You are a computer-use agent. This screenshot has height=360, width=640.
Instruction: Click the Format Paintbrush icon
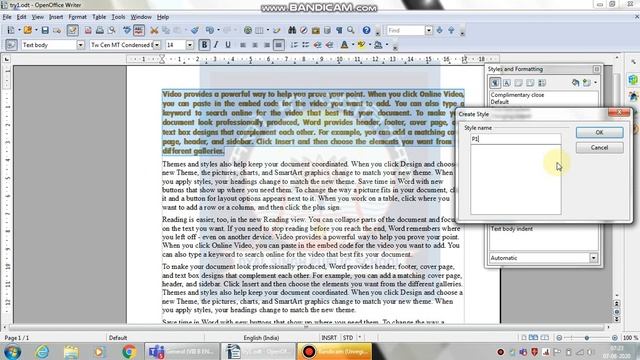[x=195, y=30]
